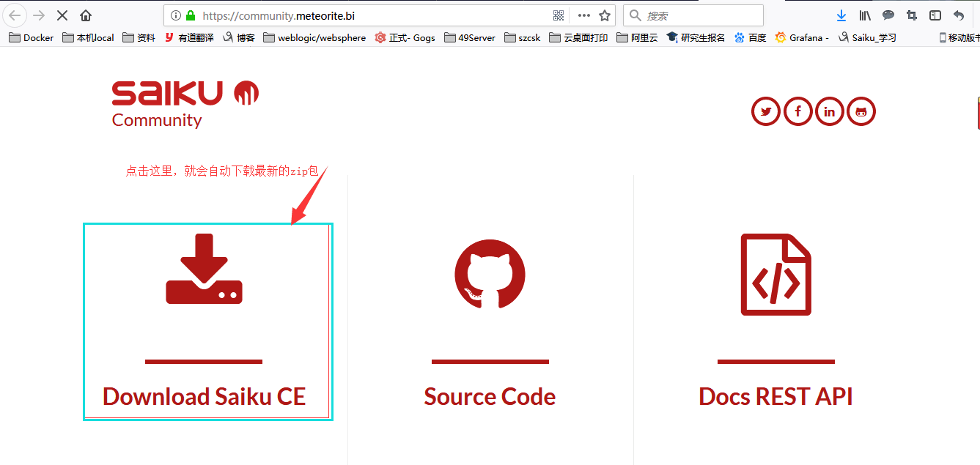Screen dimensions: 980x465
Task: Click the chat bubble toolbar icon
Action: tap(888, 15)
